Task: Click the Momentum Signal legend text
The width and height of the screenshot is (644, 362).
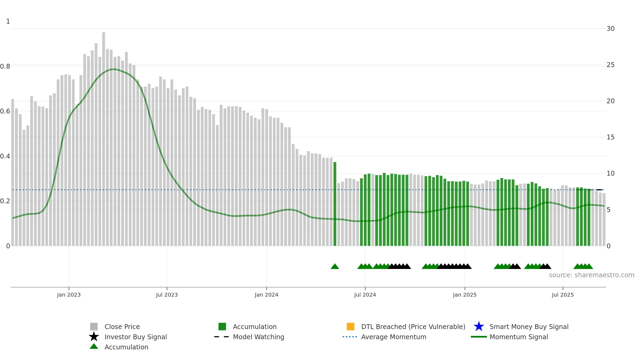Action: (x=519, y=337)
